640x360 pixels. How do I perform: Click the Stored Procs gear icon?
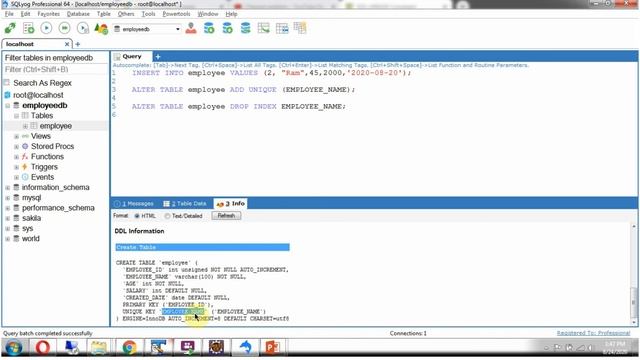25,146
